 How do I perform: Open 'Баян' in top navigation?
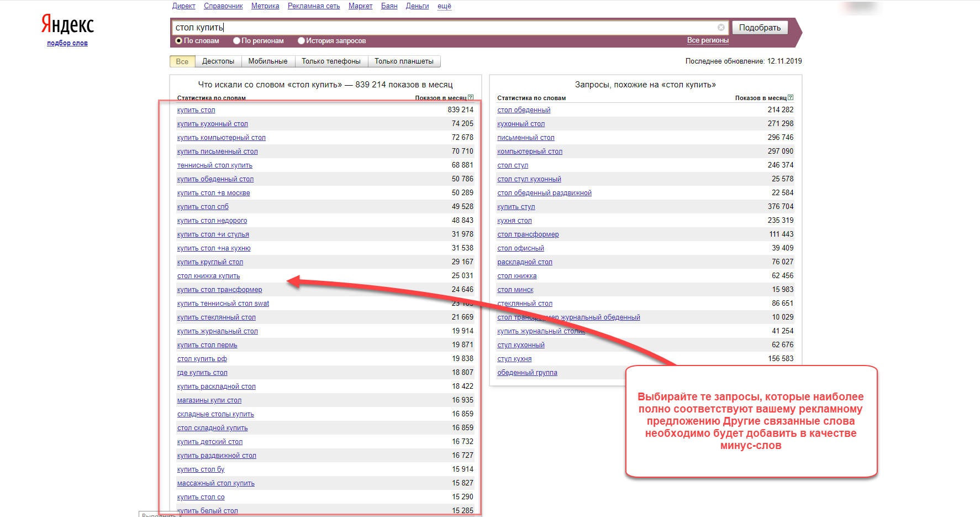click(389, 6)
